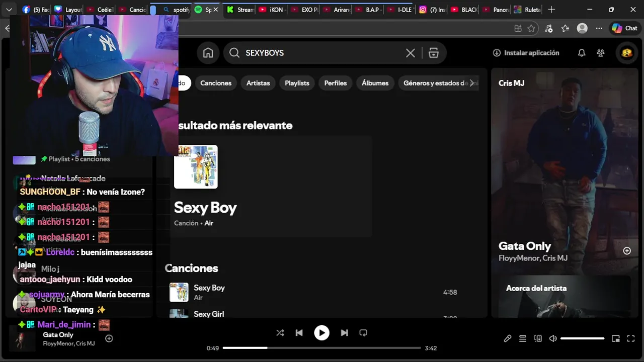Screen dimensions: 644x362
Task: Click Instalar aplicación link
Action: coord(526,53)
